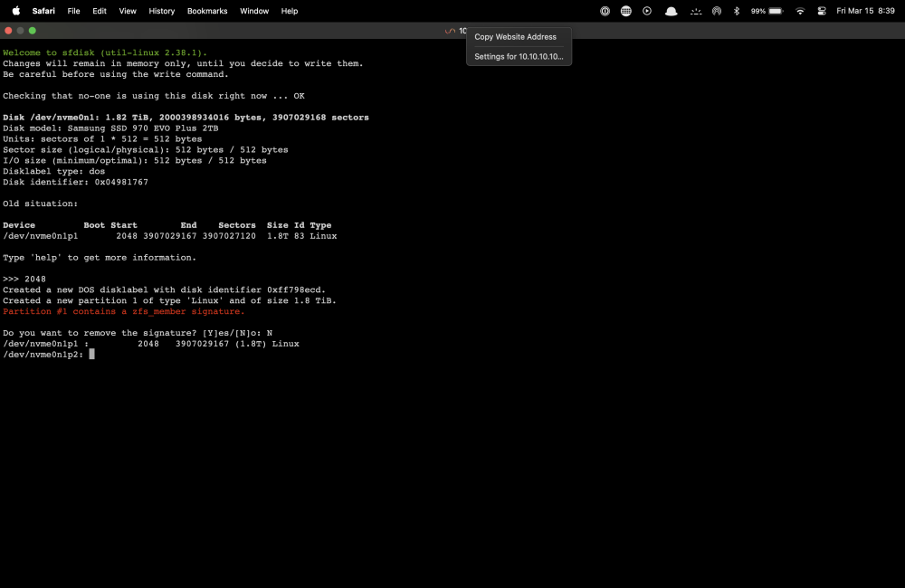Open Control Center
Screen dimensions: 905x588
point(822,11)
